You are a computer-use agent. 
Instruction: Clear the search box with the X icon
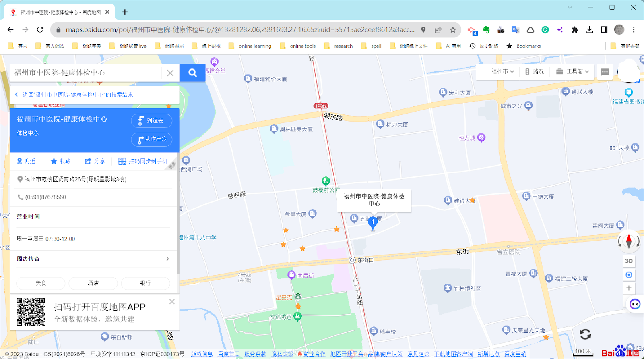170,73
